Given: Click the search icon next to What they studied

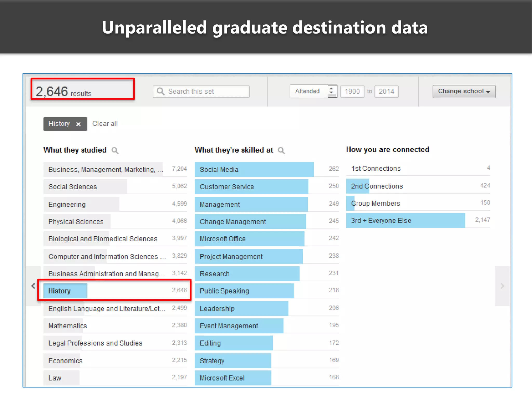Looking at the screenshot, I should [115, 150].
